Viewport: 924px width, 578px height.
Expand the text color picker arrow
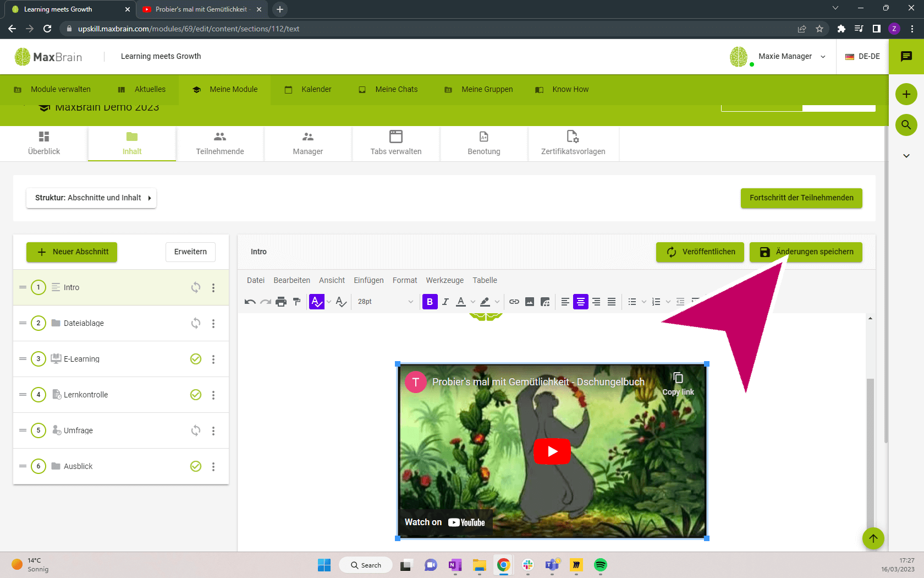(473, 302)
